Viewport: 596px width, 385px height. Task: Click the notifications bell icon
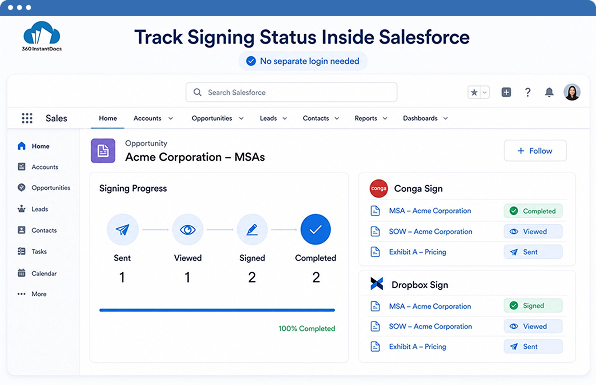pos(549,92)
